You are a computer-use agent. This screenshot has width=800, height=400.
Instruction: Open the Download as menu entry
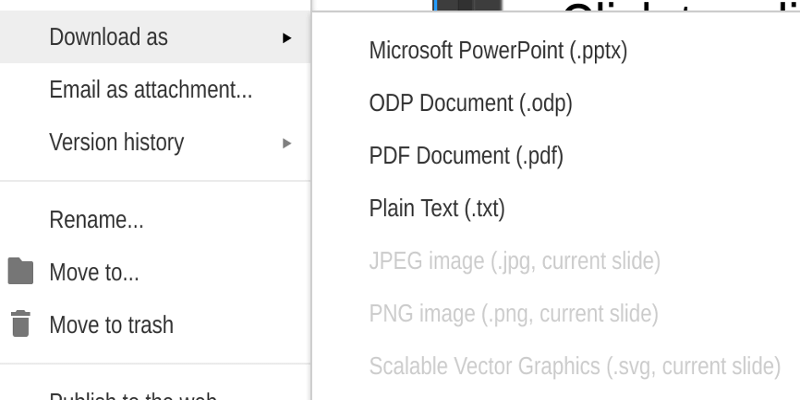(x=155, y=37)
